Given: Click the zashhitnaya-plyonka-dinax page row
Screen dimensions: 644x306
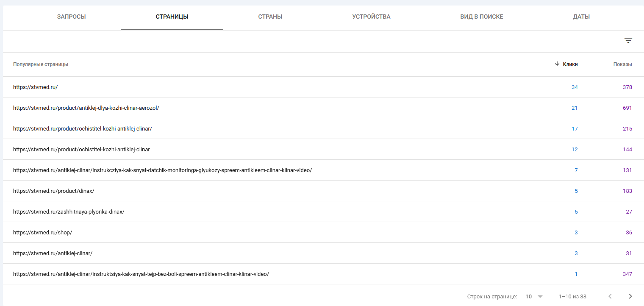Looking at the screenshot, I should [69, 212].
